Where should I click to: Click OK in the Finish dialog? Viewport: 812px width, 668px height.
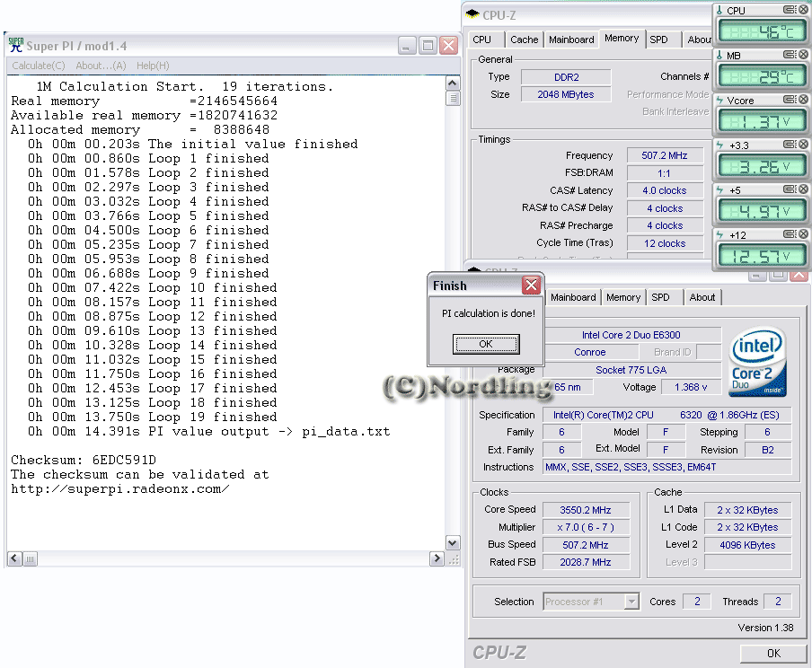[x=486, y=344]
